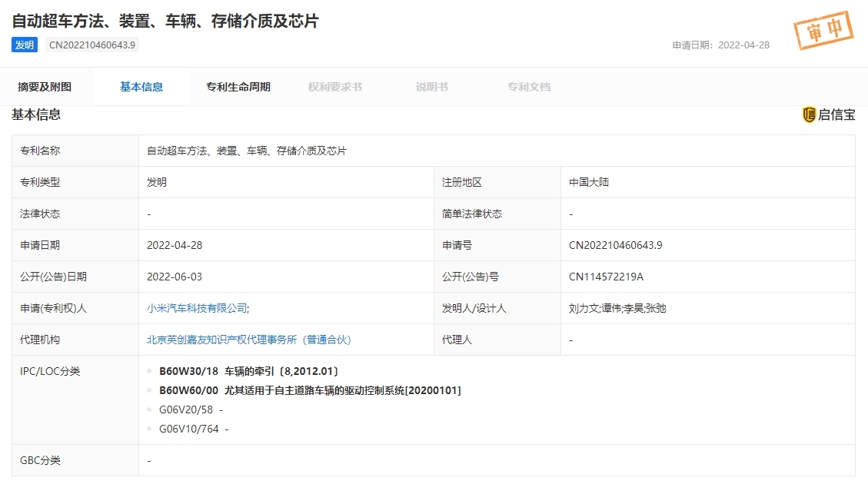Click the 申请日期 cell 2022-04-28 in table

[x=175, y=245]
